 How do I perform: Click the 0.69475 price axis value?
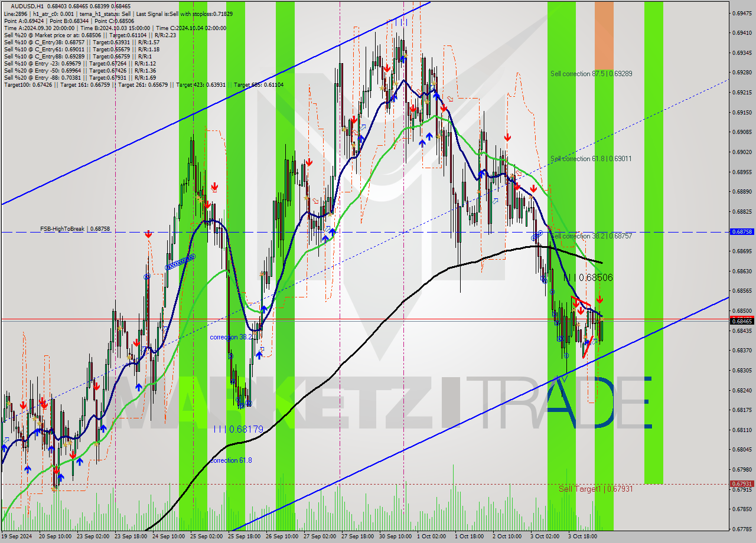(x=742, y=12)
